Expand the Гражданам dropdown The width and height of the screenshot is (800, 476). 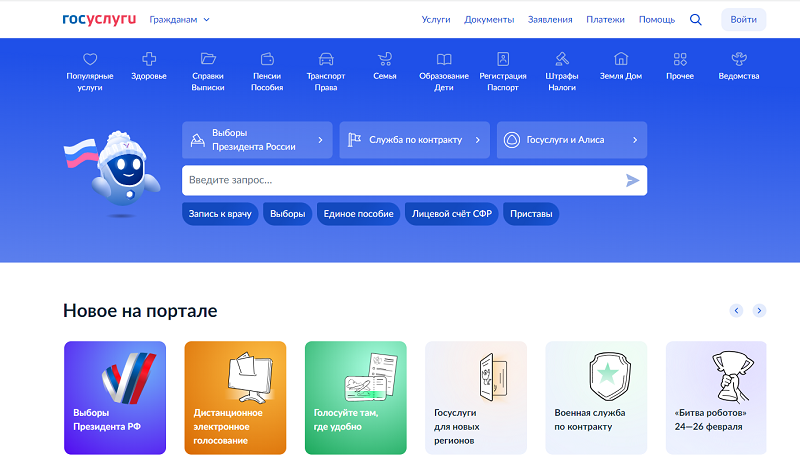coord(179,19)
